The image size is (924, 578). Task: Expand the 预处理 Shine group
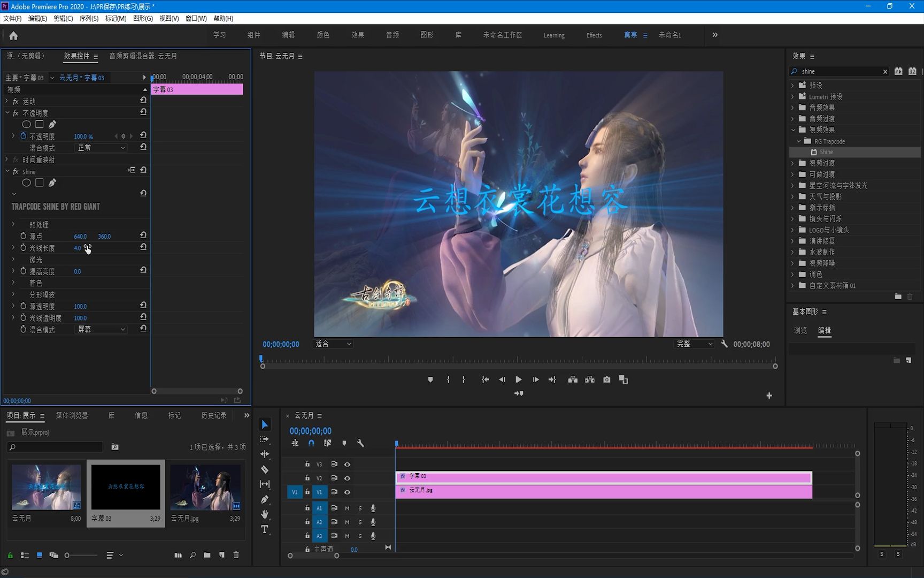tap(13, 224)
